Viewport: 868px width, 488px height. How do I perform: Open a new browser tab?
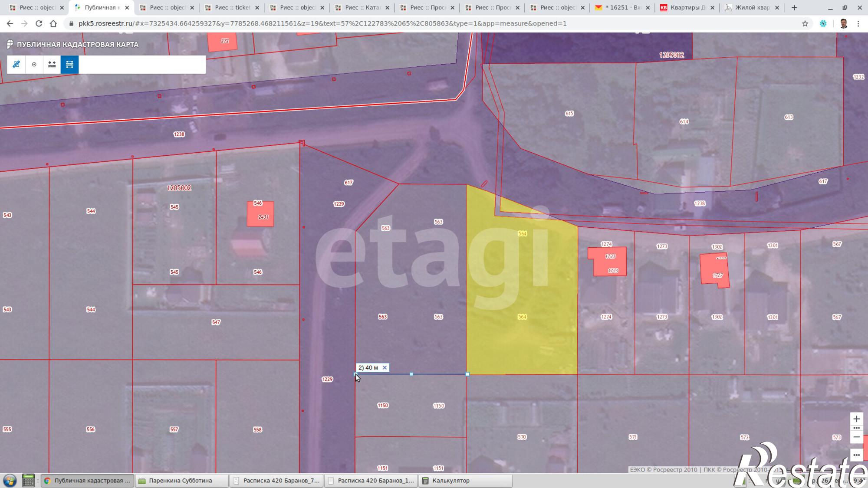[x=794, y=7]
